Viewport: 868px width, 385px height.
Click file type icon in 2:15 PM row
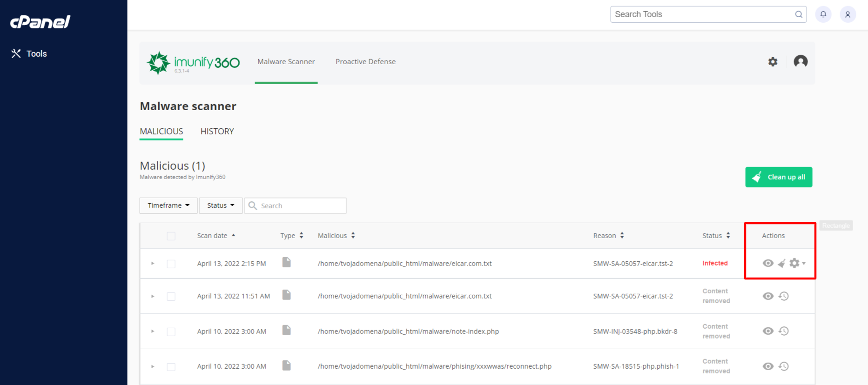click(x=287, y=262)
